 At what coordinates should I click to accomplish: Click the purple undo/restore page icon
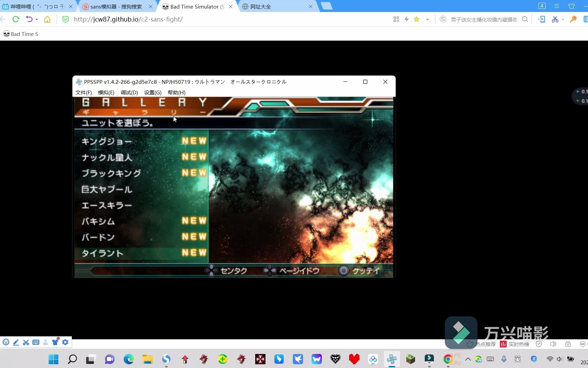click(x=29, y=19)
